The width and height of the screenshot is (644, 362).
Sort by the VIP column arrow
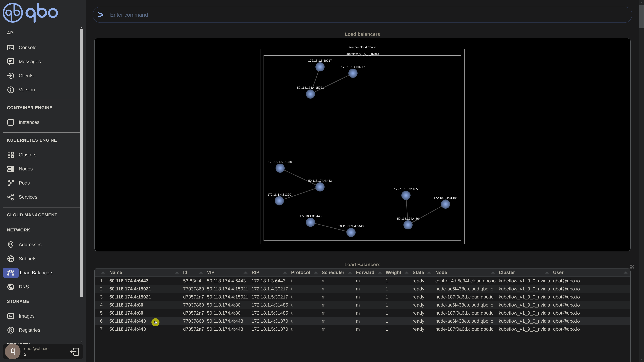coord(245,273)
